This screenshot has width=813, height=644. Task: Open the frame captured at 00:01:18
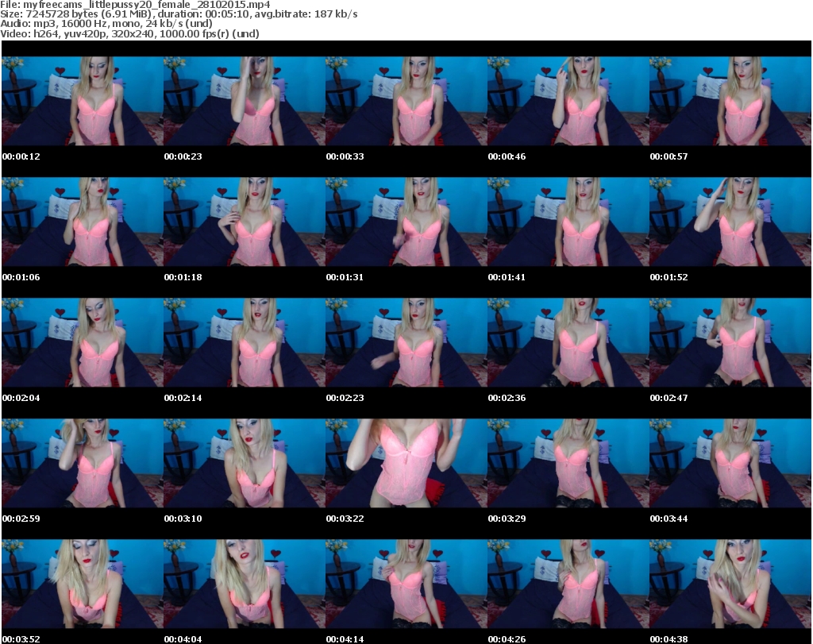245,222
